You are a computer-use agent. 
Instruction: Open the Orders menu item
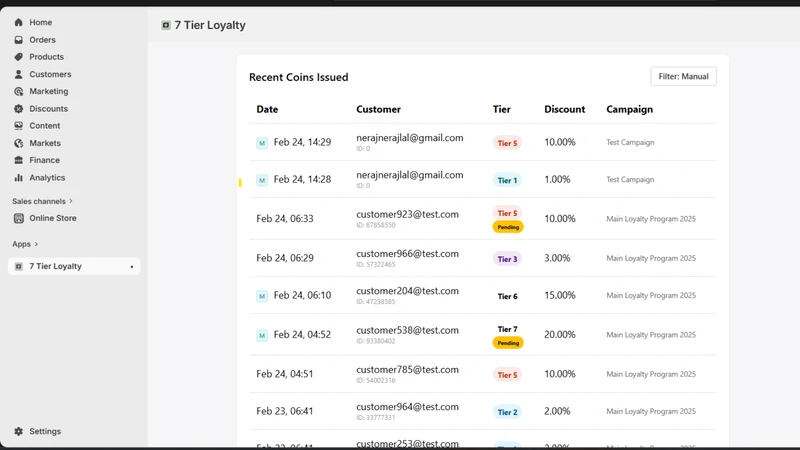42,40
